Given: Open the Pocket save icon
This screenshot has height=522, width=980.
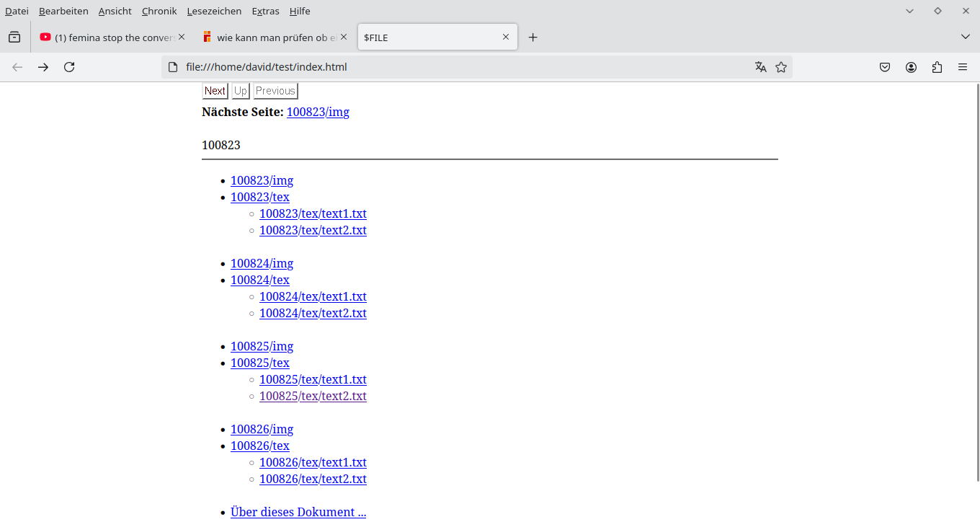Looking at the screenshot, I should pos(885,67).
